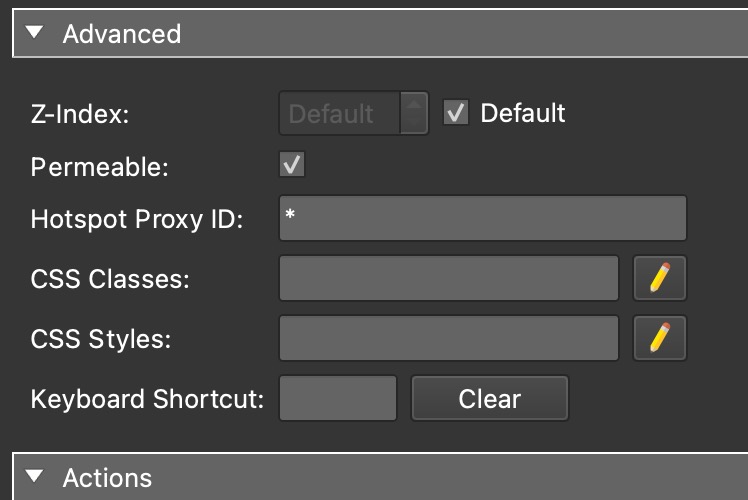Image resolution: width=748 pixels, height=500 pixels.
Task: Collapse the Advanced section triangle
Action: (36, 33)
